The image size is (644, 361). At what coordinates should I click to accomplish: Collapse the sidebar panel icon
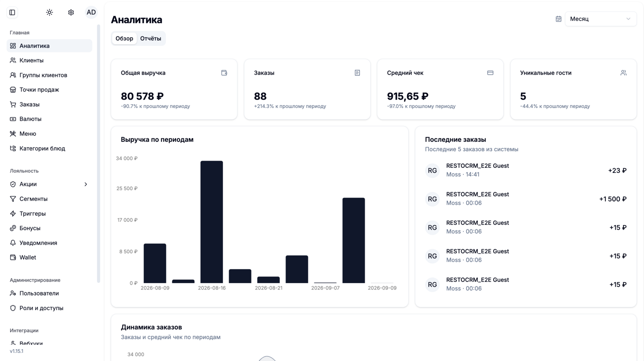pyautogui.click(x=12, y=13)
